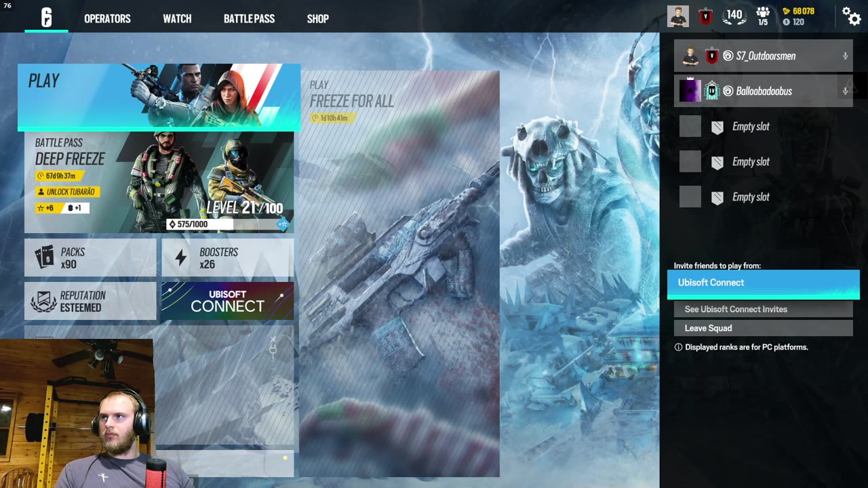868x488 pixels.
Task: Open the Deep Freeze battle pass card
Action: click(x=159, y=182)
